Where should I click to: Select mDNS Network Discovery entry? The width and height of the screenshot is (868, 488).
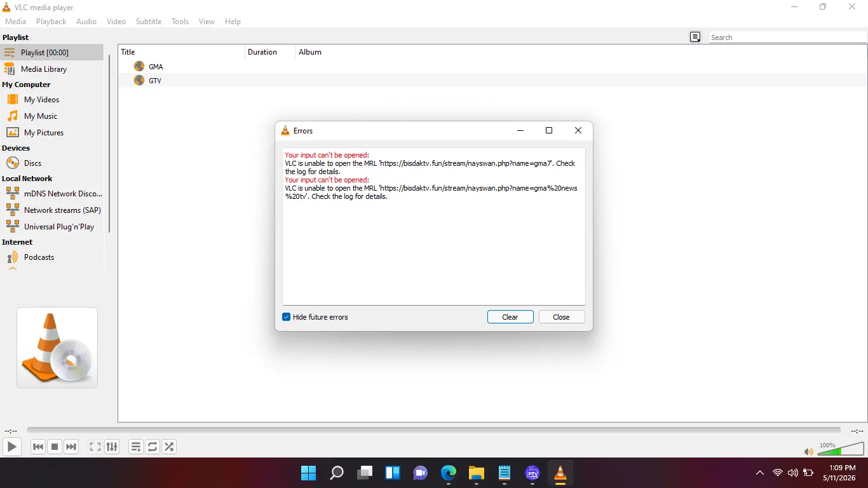52,193
